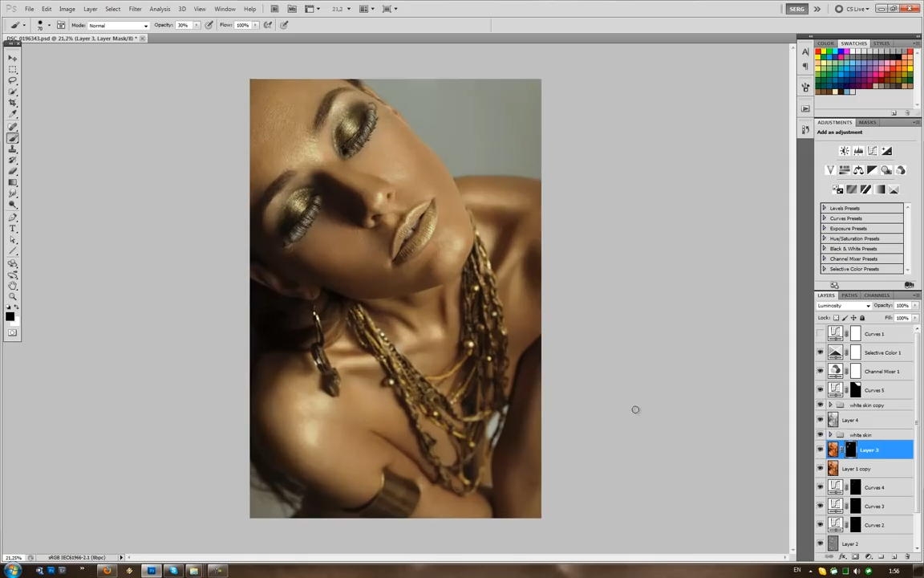The image size is (924, 578).
Task: Add a Vibrance adjustment
Action: coord(830,170)
